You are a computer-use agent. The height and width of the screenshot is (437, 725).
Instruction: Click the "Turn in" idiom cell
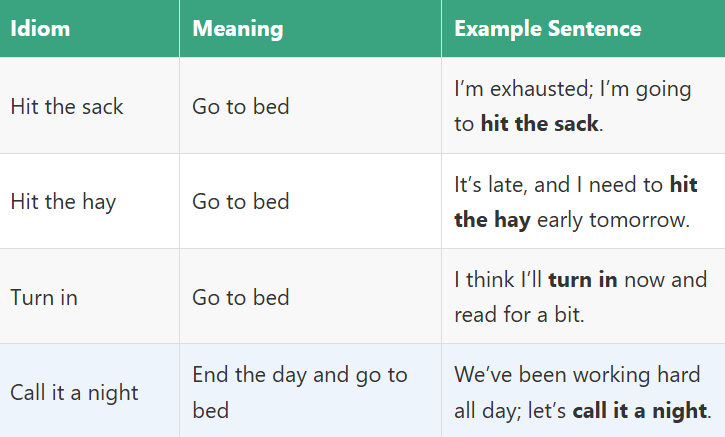44,298
